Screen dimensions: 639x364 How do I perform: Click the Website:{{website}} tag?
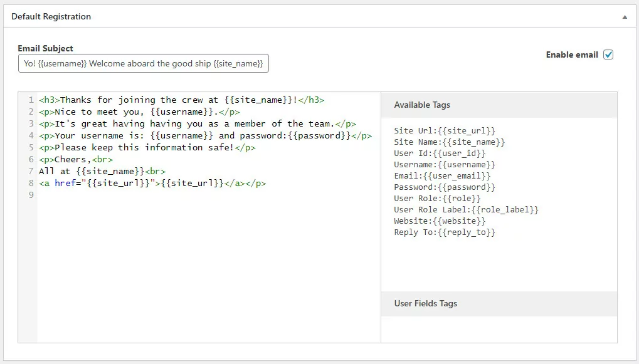440,221
